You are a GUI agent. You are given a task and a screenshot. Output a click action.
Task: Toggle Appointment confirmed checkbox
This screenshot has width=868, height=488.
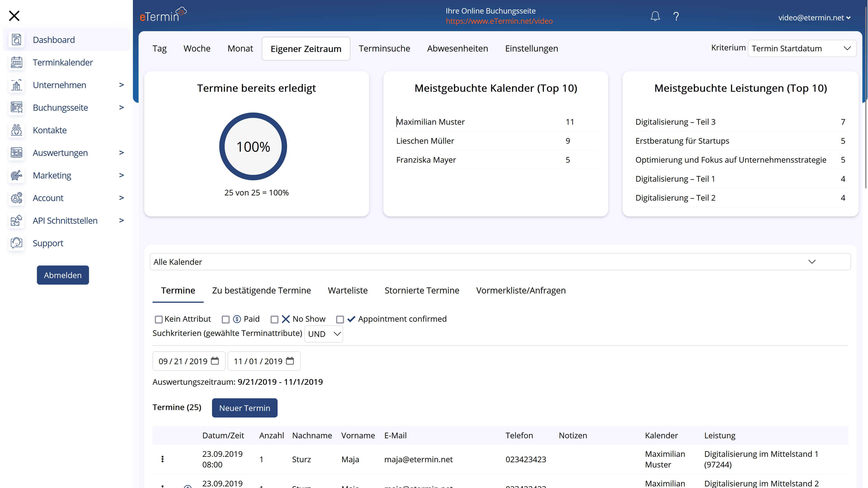click(x=339, y=319)
